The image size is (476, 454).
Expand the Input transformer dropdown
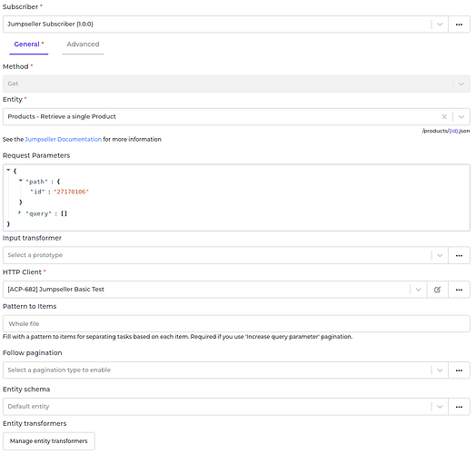440,255
